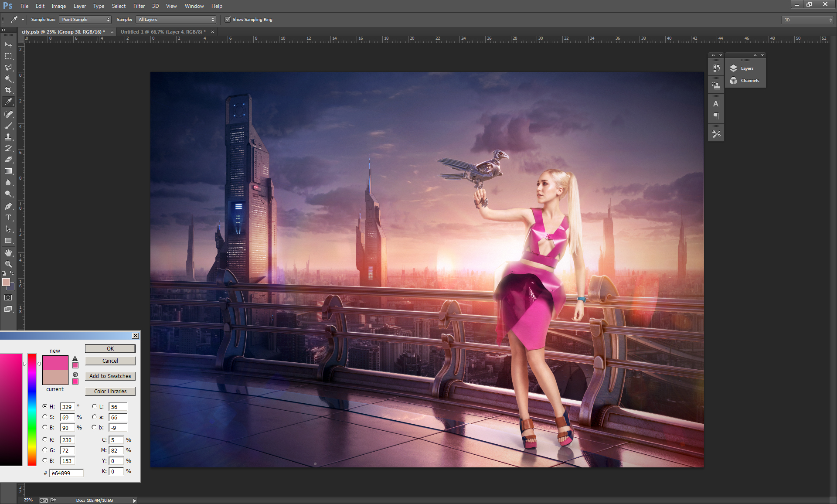
Task: Select the Hand tool
Action: coord(8,253)
